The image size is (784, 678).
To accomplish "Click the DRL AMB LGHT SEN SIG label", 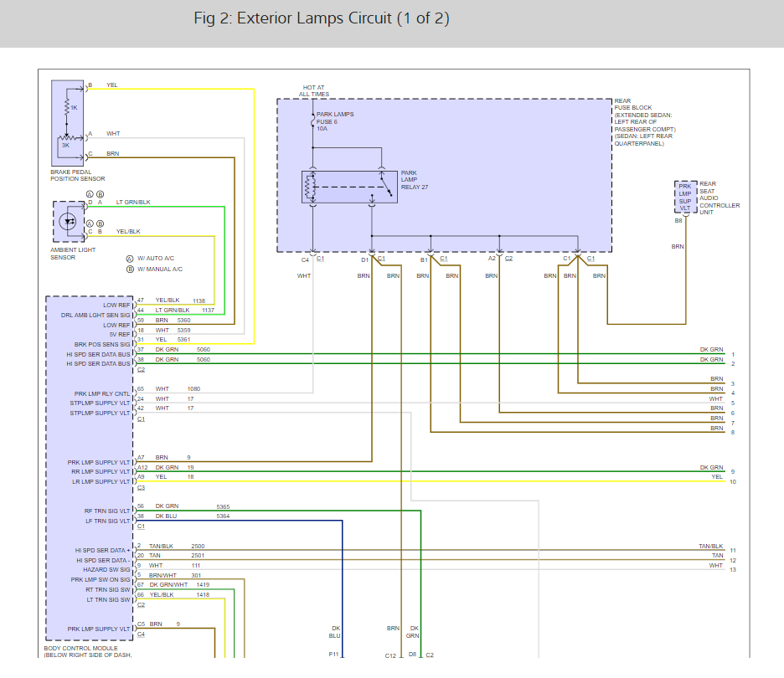I will pos(95,315).
